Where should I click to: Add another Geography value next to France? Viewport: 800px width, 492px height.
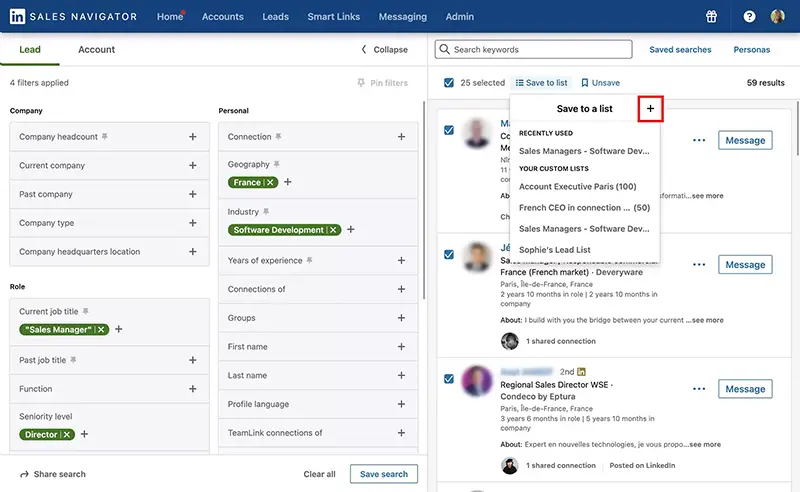[x=288, y=182]
